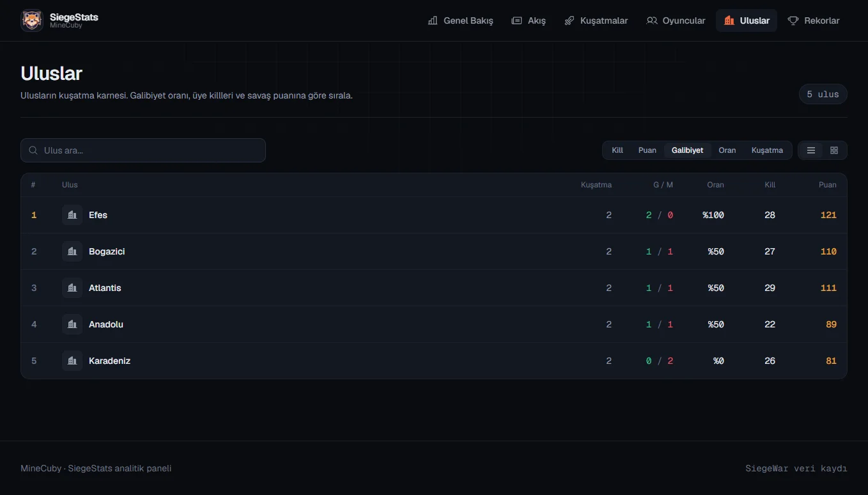Select the Uluslar navigation tab
The image size is (868, 495).
tap(747, 20)
